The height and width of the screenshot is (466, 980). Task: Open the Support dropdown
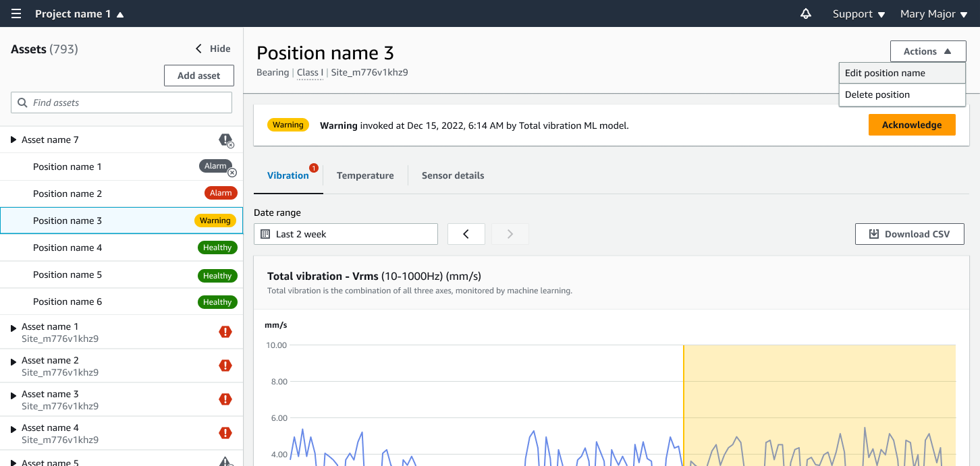coord(857,13)
